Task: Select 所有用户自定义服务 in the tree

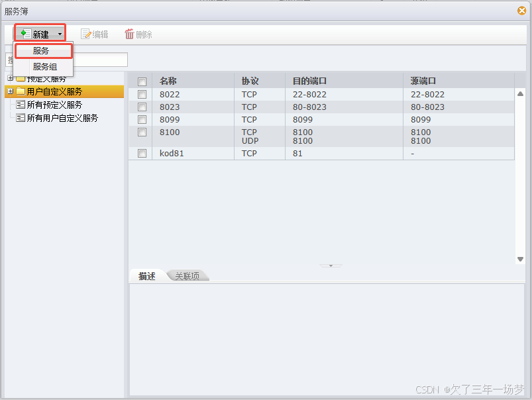Action: tap(62, 118)
